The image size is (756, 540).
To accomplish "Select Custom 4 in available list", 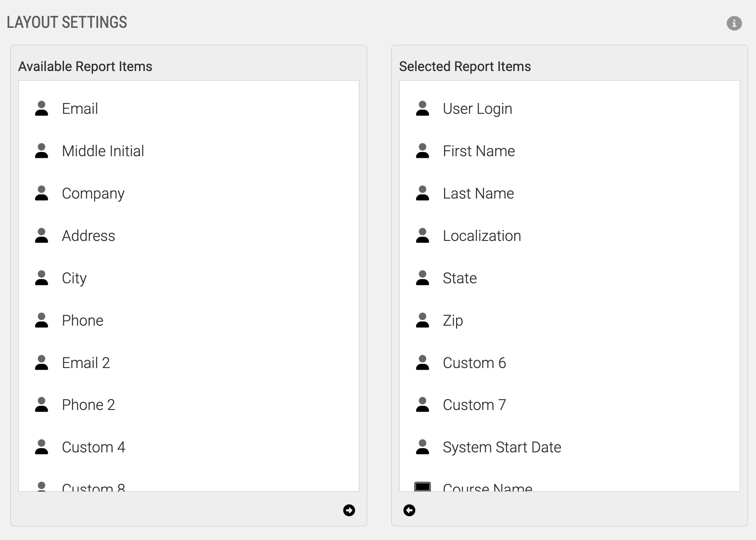I will [x=93, y=447].
